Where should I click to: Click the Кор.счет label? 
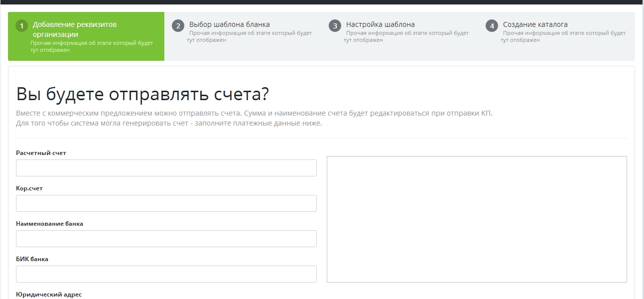pyautogui.click(x=29, y=188)
